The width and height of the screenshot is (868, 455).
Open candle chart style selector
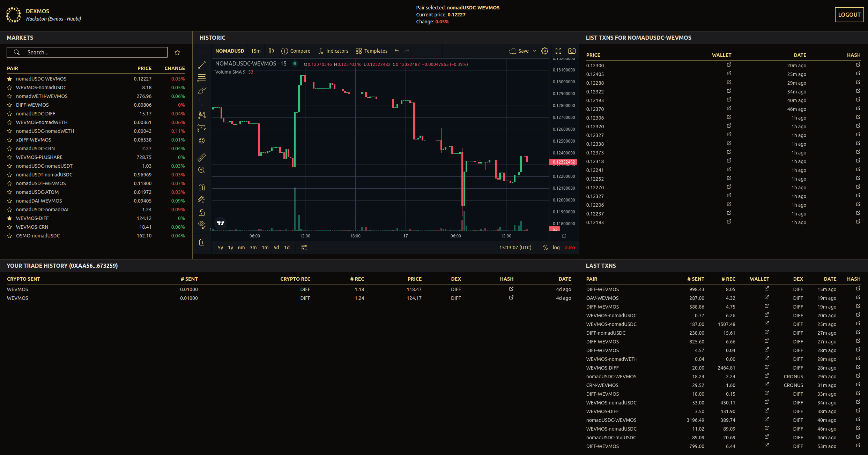coord(271,51)
